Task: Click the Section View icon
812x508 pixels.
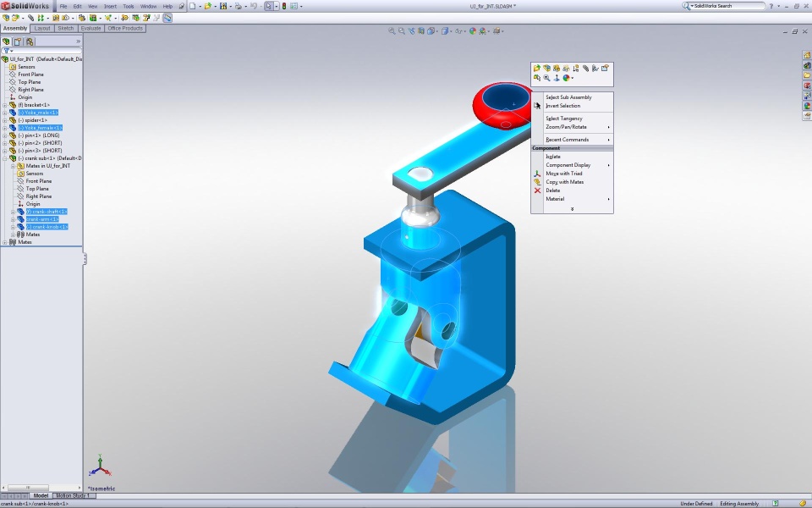Action: point(421,31)
